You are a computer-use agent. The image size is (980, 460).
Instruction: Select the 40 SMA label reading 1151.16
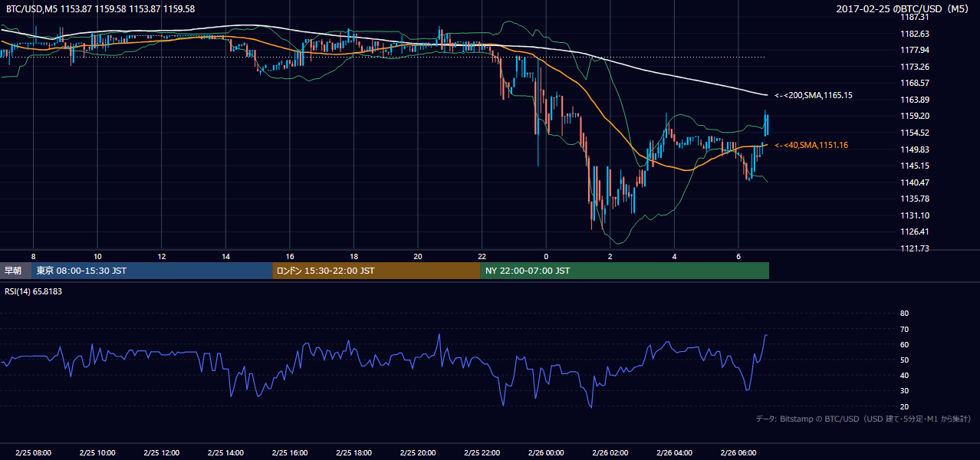click(811, 145)
